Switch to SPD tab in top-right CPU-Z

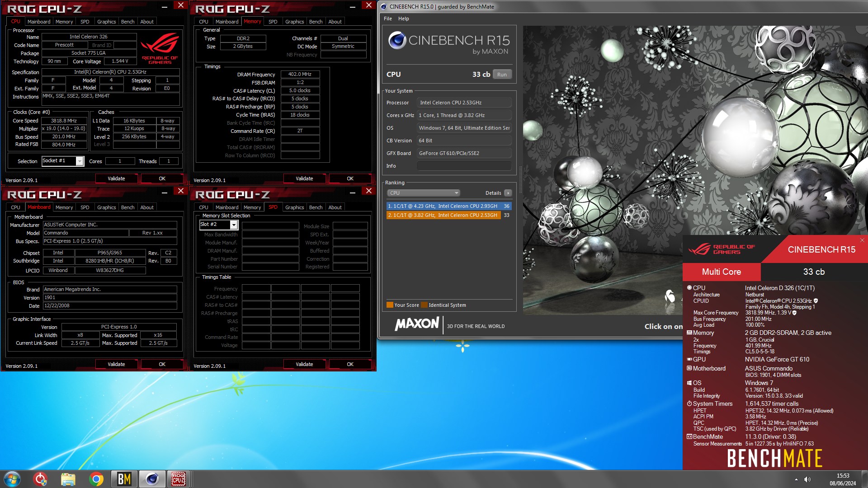pyautogui.click(x=273, y=22)
